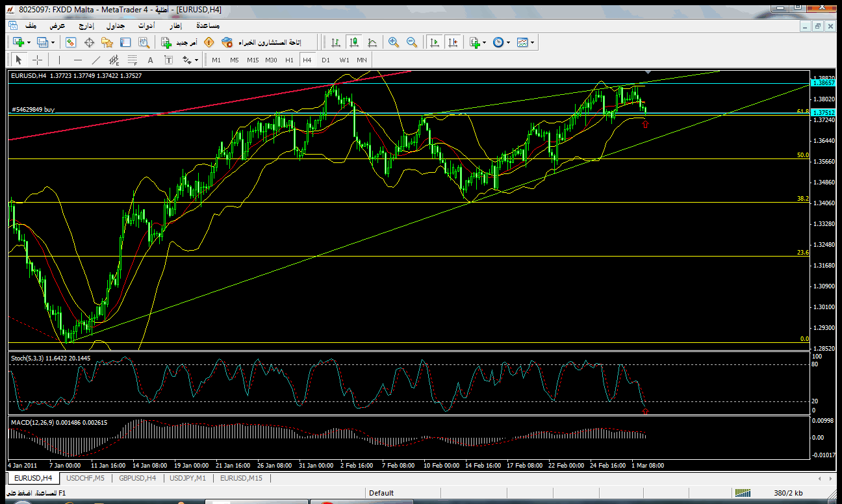Image resolution: width=842 pixels, height=504 pixels.
Task: Switch to Candlesticks display
Action: [354, 42]
